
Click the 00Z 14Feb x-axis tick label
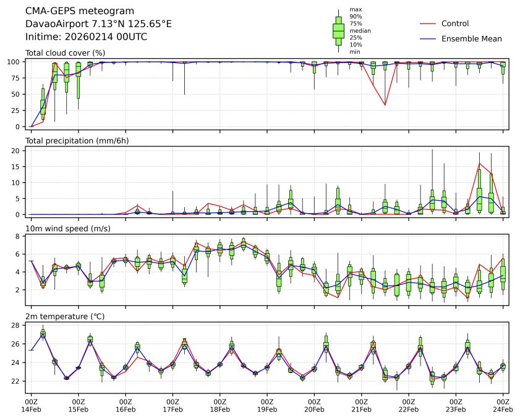(31, 405)
